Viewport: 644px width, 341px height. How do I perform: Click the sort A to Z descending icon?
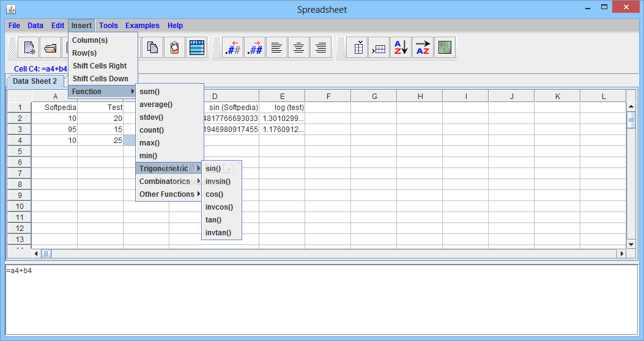coord(401,48)
